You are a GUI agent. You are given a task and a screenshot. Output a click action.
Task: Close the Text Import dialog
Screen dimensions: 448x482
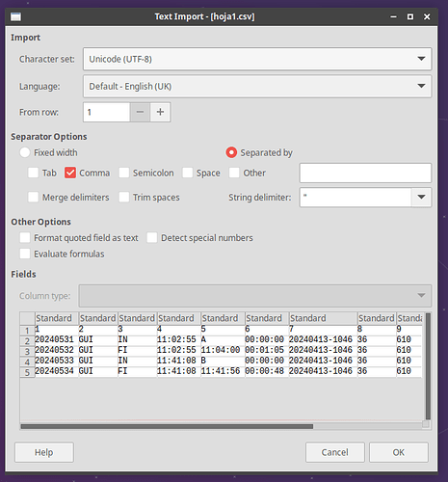coord(427,16)
